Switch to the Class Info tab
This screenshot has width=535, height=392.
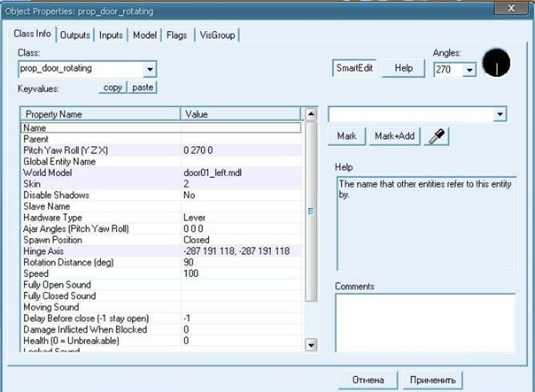coord(32,34)
